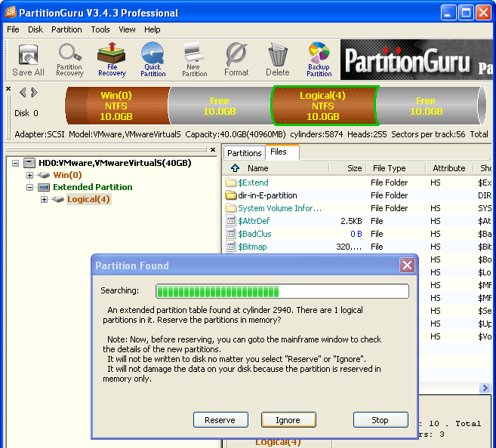Viewport: 496px width, 448px height.
Task: Open the Tools menu
Action: click(100, 29)
